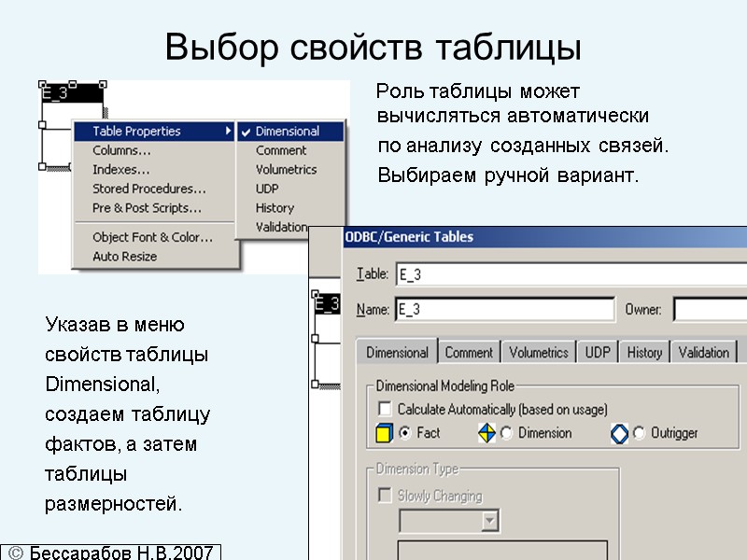Select the Fact radio button
Screen dimensions: 747x560
(x=403, y=433)
